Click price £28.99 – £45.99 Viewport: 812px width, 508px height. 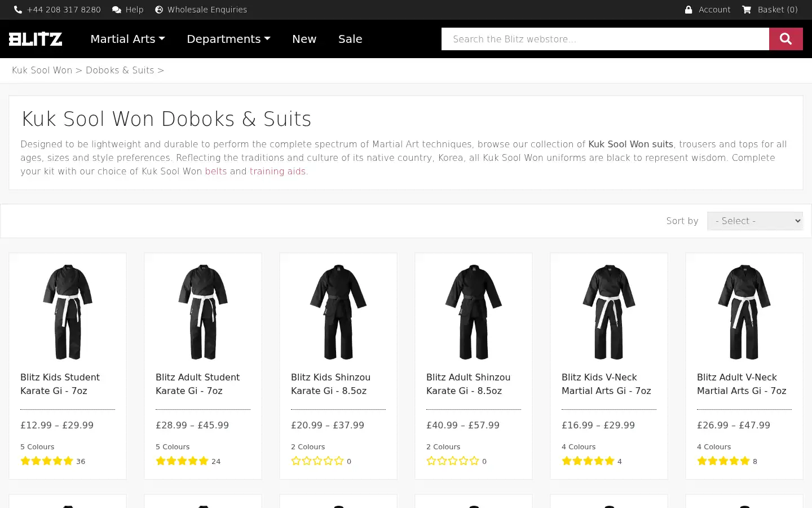tap(192, 426)
